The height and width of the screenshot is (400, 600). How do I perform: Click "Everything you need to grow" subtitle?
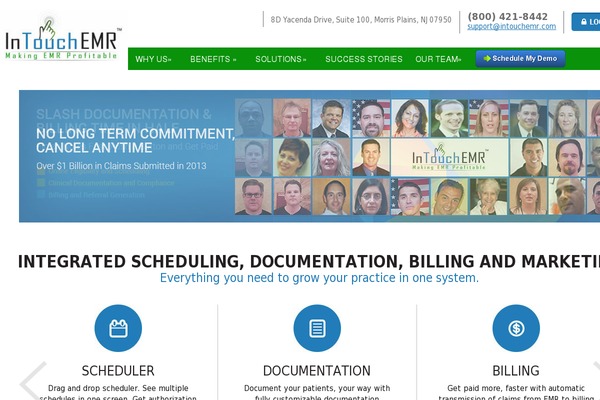tap(319, 278)
